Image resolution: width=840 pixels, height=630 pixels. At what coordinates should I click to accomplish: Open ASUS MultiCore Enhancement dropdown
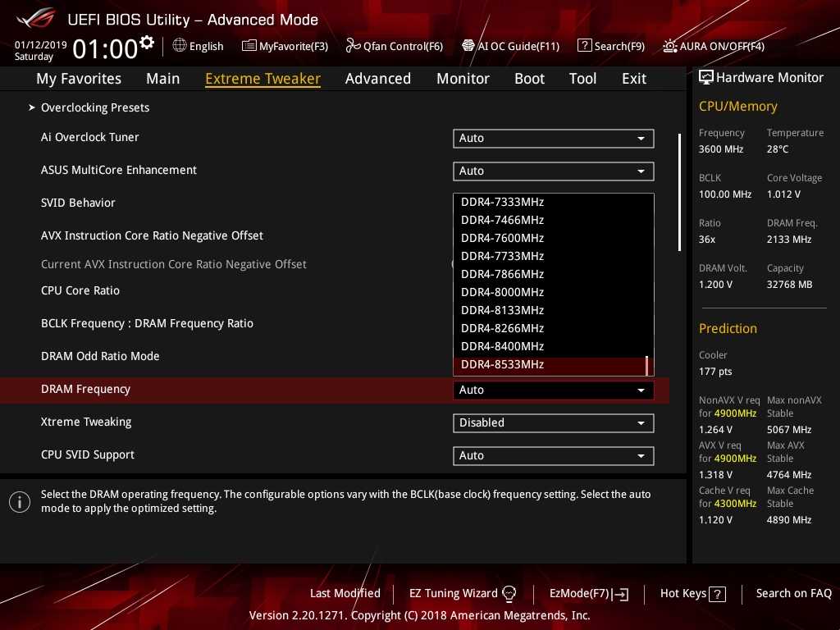coord(553,171)
